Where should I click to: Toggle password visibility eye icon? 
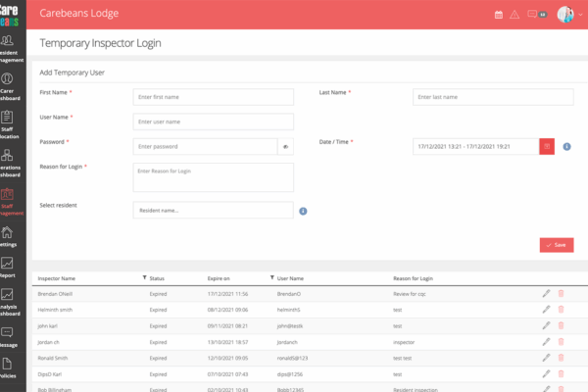[287, 146]
